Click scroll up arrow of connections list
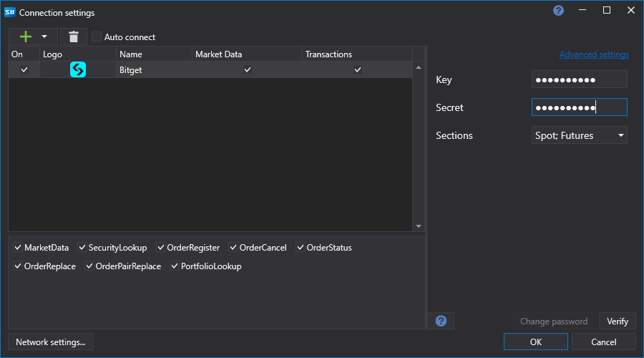 [419, 67]
